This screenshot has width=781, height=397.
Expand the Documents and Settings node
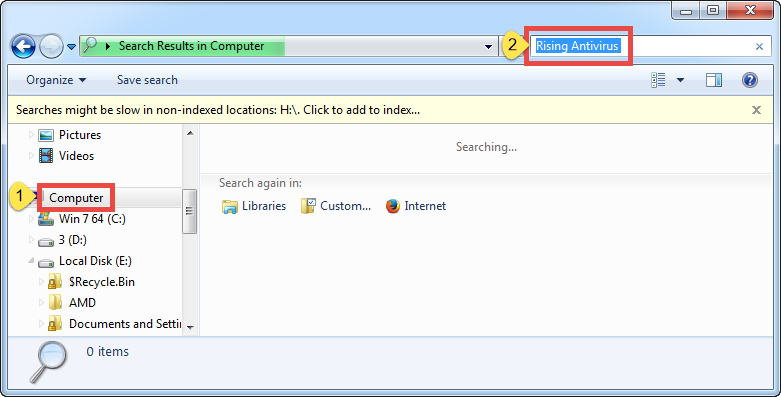point(41,323)
